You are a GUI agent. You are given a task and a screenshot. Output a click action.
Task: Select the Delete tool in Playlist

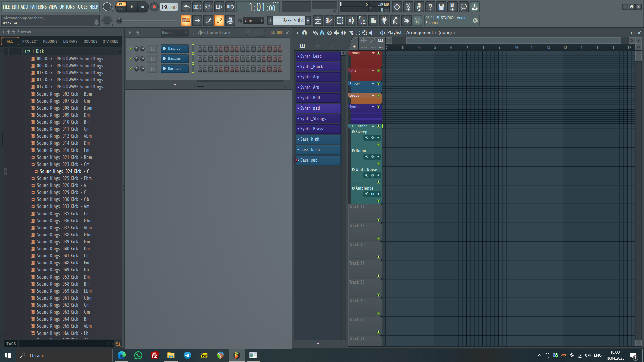pos(329,33)
